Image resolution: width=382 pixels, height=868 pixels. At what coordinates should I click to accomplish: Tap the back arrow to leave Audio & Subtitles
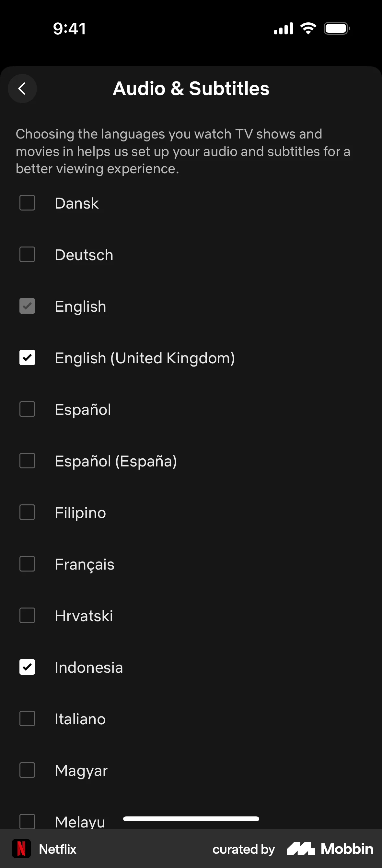click(22, 89)
